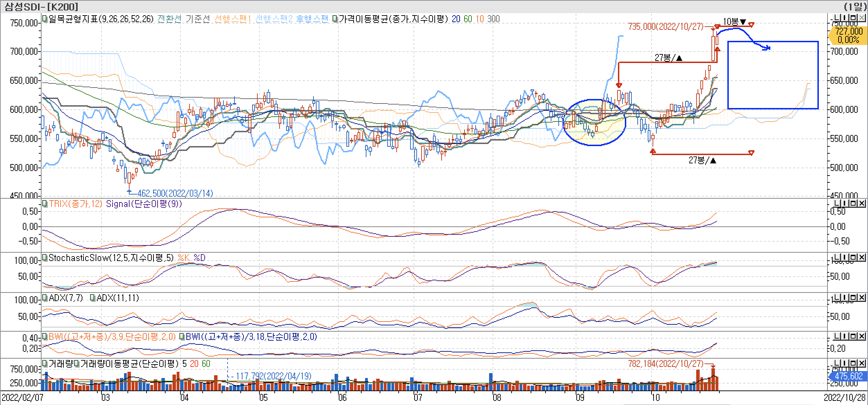Click the 선행스팬1 legend label

(x=232, y=19)
